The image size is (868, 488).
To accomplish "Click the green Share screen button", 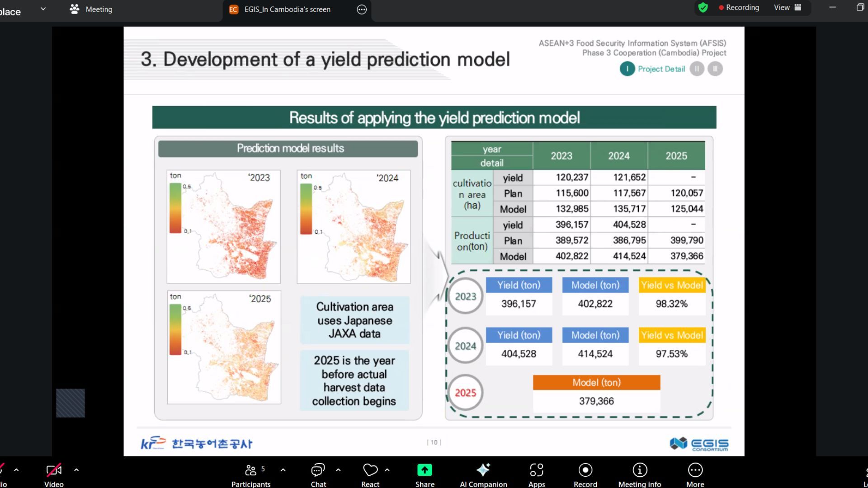I will coord(425,471).
